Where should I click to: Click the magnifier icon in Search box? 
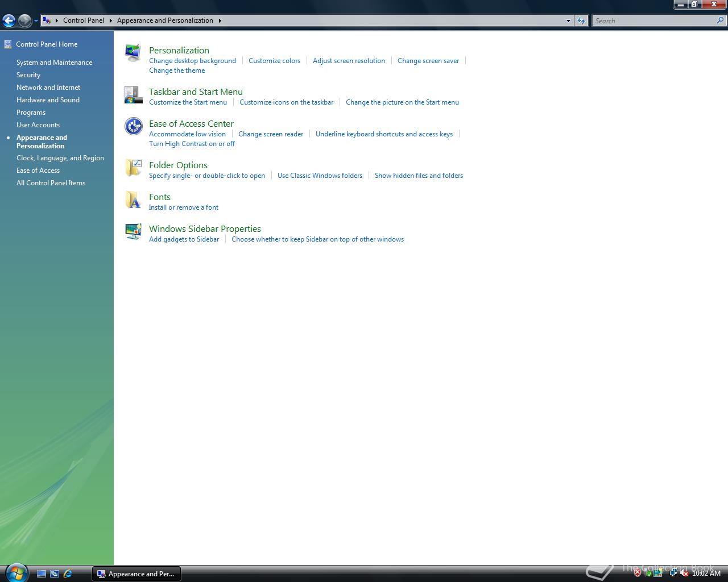coord(721,20)
